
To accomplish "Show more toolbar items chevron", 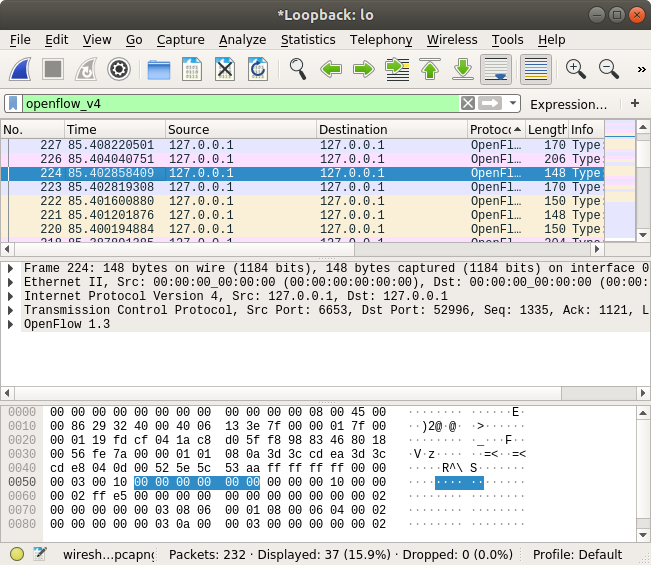I will 641,69.
